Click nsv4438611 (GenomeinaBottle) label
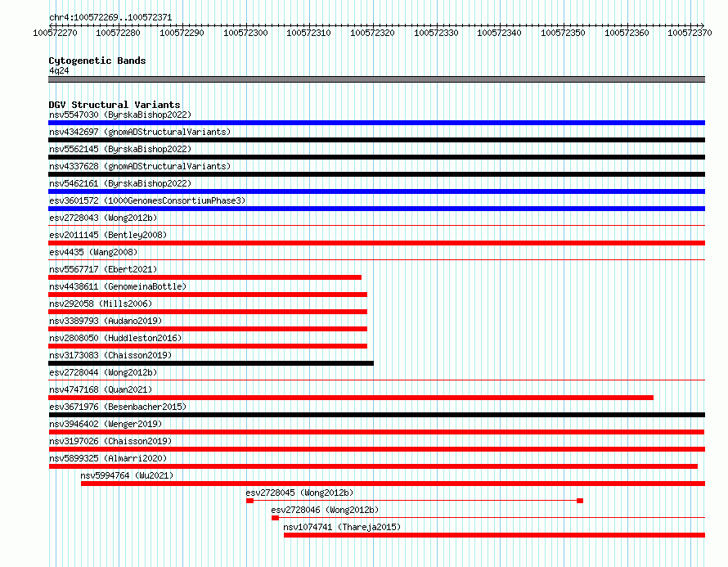The image size is (728, 567). 118,286
